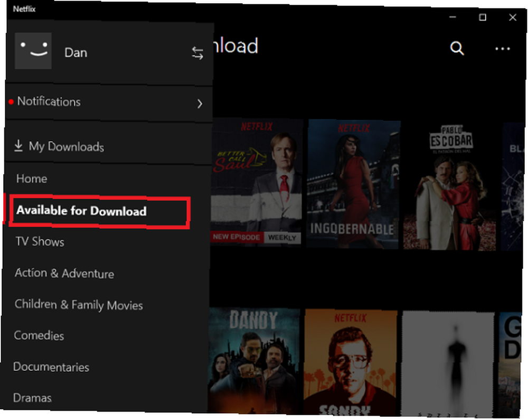The height and width of the screenshot is (420, 528).
Task: Click the search magnifier icon
Action: [x=457, y=49]
